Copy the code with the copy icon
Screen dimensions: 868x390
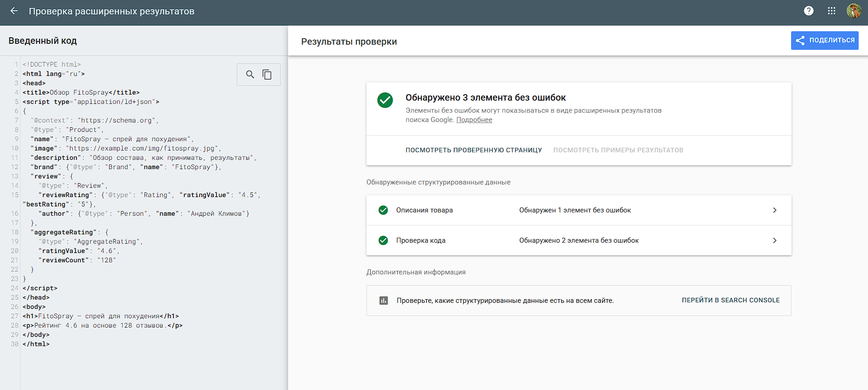(267, 75)
